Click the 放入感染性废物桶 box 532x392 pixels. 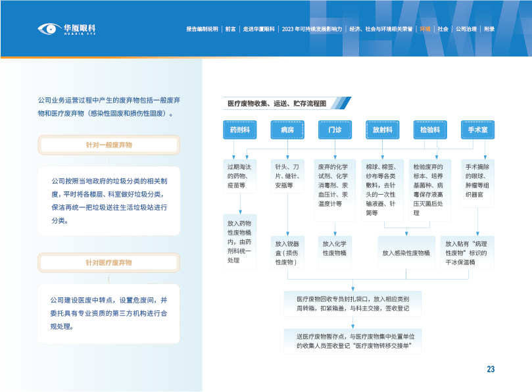(x=406, y=253)
